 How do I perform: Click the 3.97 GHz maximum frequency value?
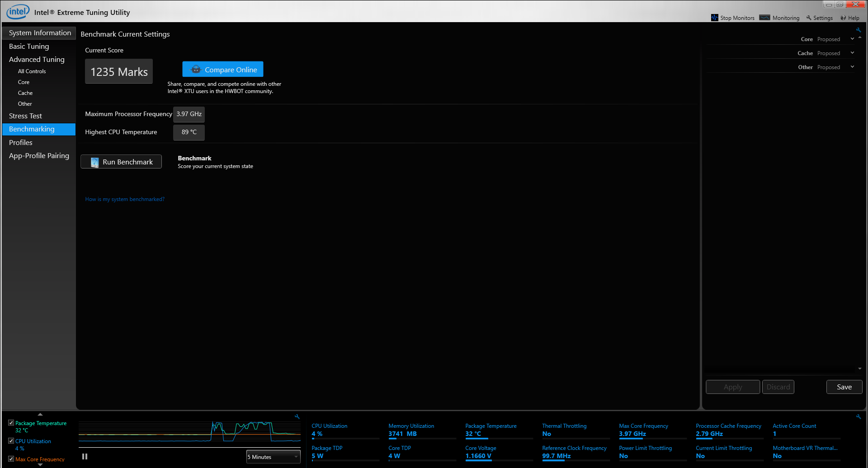point(189,114)
